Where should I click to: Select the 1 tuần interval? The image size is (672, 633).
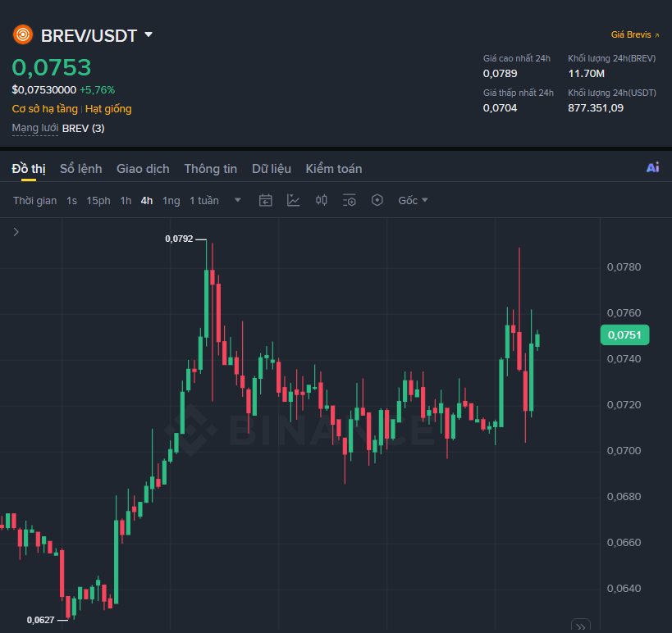204,200
